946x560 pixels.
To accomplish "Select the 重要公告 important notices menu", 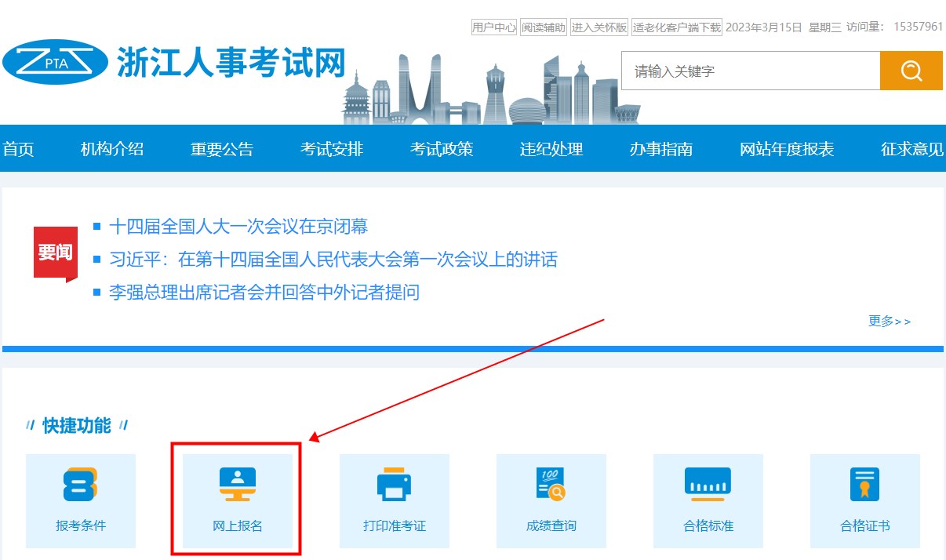I will [221, 149].
